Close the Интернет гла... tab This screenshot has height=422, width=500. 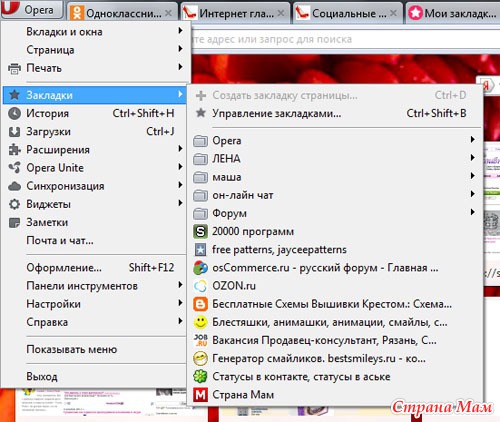[281, 13]
